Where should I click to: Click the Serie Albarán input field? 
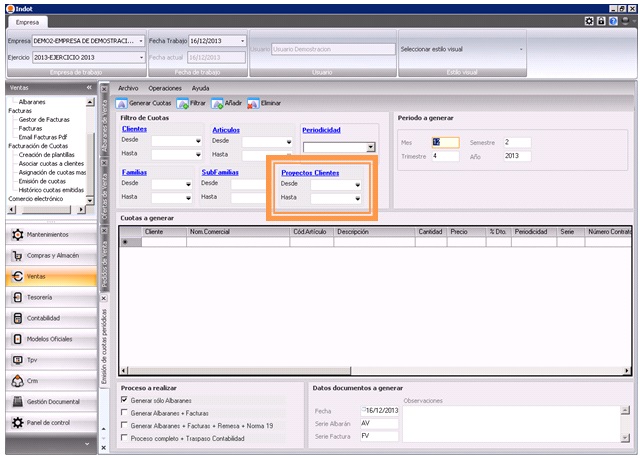point(379,422)
